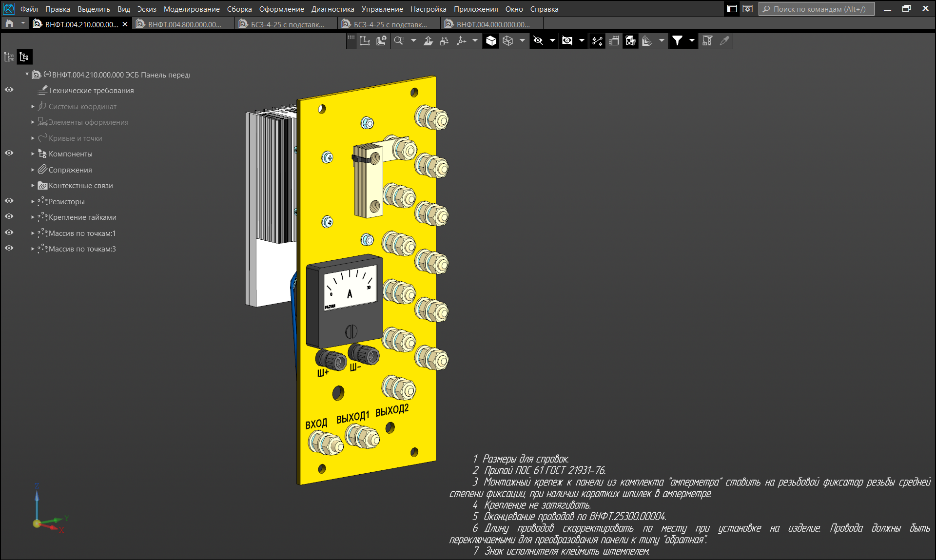This screenshot has width=936, height=560.
Task: Toggle visibility of Резисторы array
Action: click(9, 201)
